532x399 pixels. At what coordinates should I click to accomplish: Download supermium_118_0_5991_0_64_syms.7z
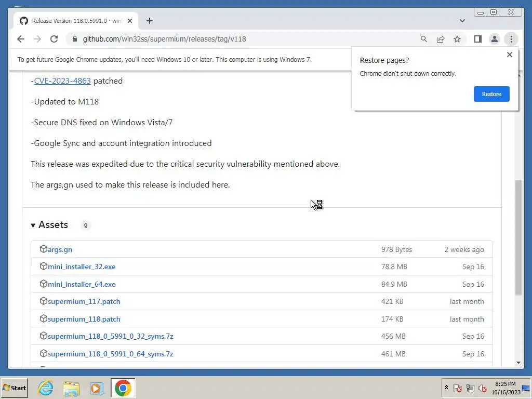(x=110, y=354)
